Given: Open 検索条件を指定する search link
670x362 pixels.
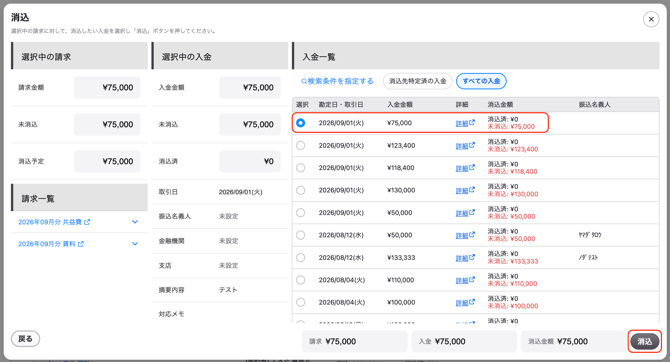Looking at the screenshot, I should 337,81.
